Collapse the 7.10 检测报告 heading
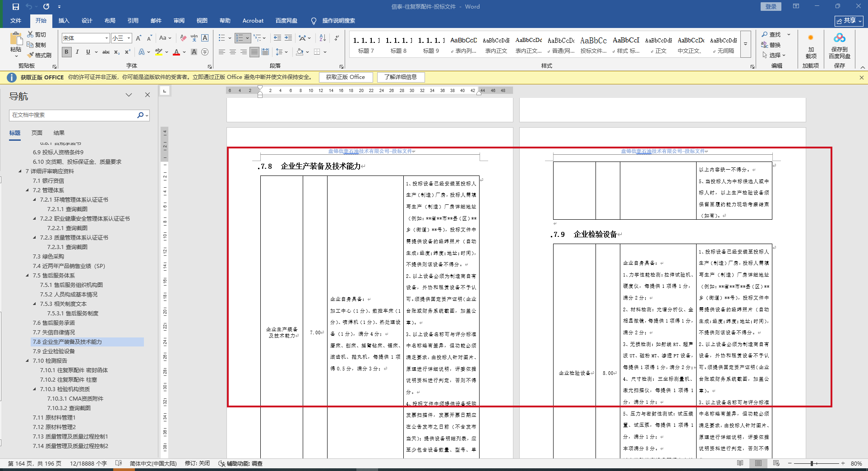Screen dimensions: 868x471 click(28, 361)
